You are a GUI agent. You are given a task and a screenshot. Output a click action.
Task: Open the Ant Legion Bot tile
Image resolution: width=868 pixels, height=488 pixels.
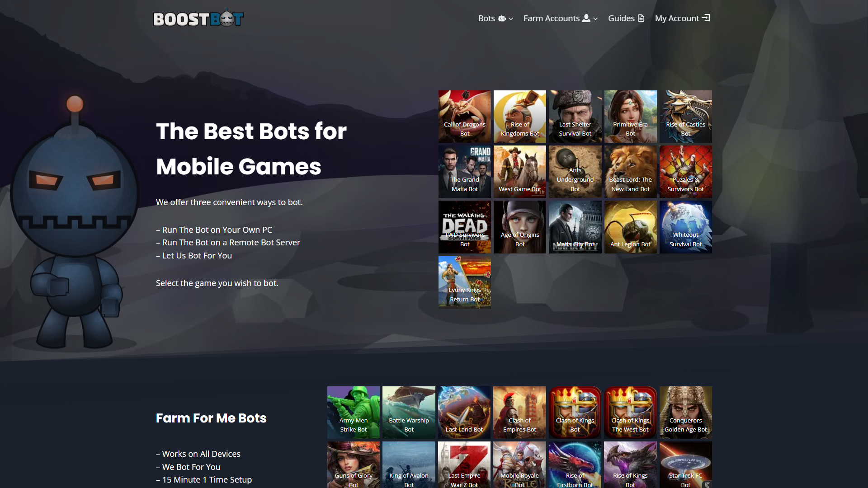pyautogui.click(x=630, y=227)
